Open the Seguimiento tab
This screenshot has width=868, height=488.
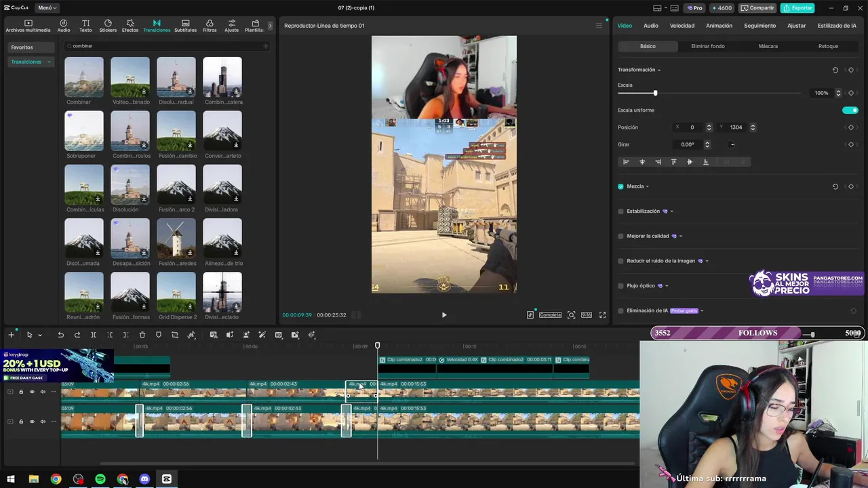pos(759,26)
